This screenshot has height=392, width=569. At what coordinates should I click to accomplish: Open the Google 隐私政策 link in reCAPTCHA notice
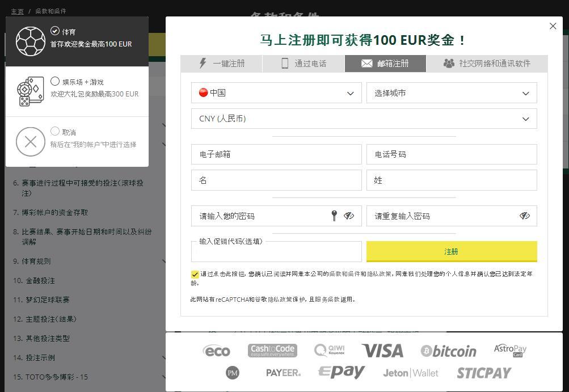280,300
